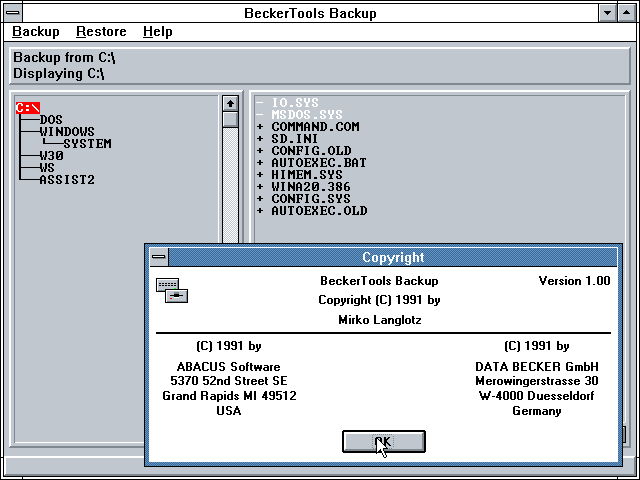The image size is (640, 480).
Task: Select the WINDOWS folder in tree
Action: click(x=67, y=131)
